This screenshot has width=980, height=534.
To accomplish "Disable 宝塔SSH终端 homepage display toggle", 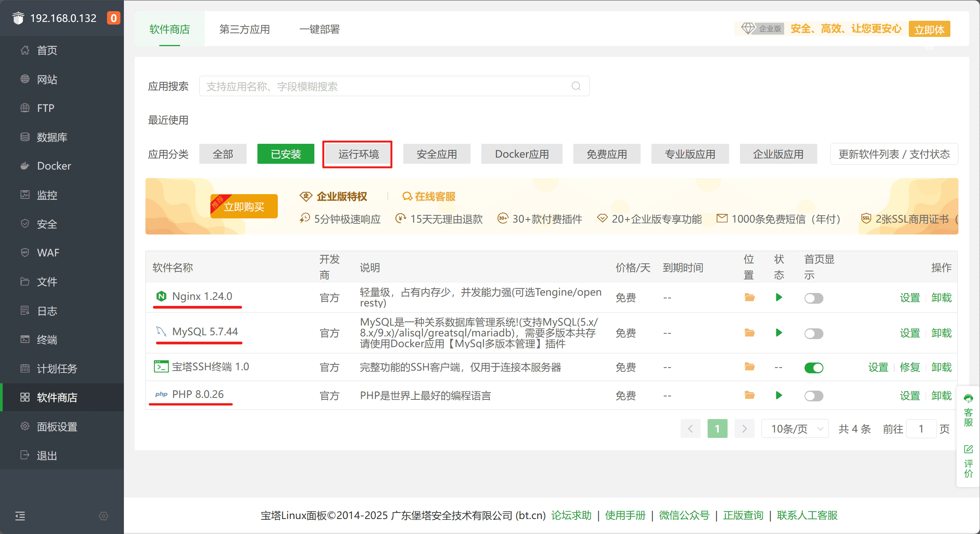I will (813, 368).
